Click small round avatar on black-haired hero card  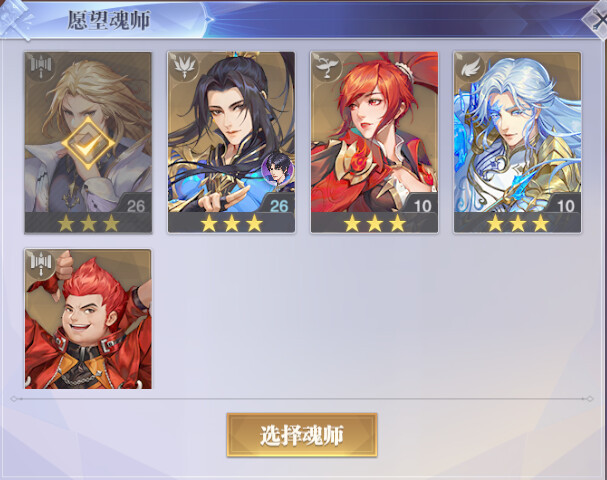click(x=278, y=168)
